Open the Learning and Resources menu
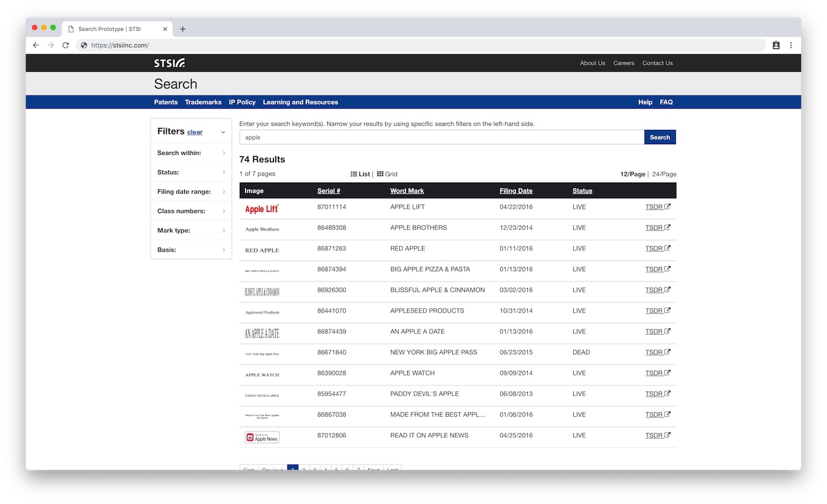This screenshot has height=504, width=827. click(300, 102)
